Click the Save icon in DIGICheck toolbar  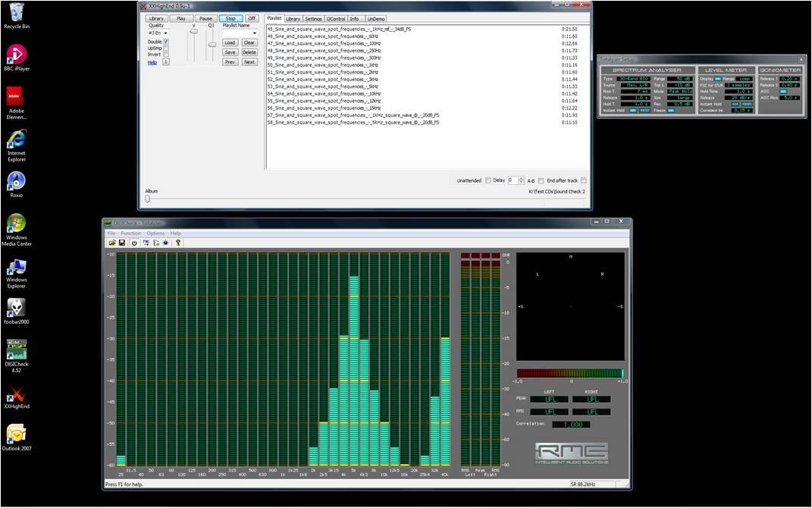pyautogui.click(x=122, y=243)
